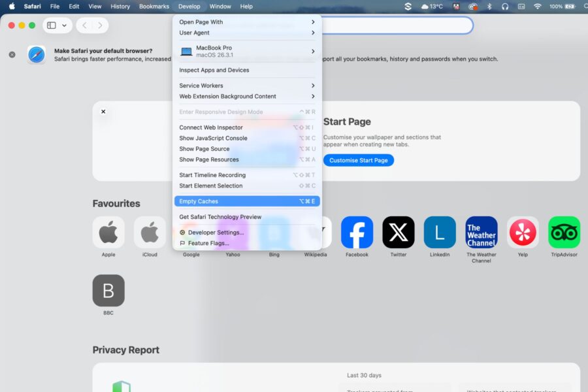
Task: Click the Feature Flags flag icon
Action: click(x=182, y=243)
